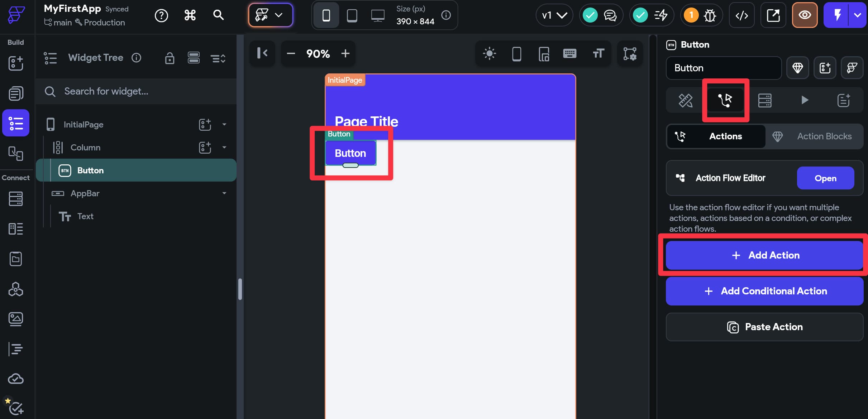Select the InitialPage node
This screenshot has width=868, height=419.
click(x=83, y=124)
